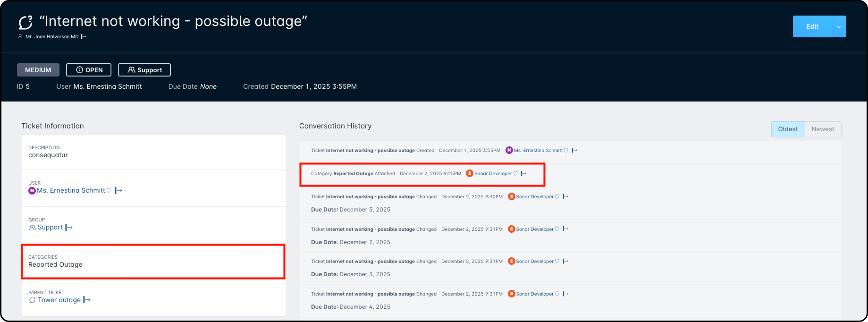Screen dimensions: 868x322
Task: Click the OPEN status badge
Action: [x=89, y=70]
